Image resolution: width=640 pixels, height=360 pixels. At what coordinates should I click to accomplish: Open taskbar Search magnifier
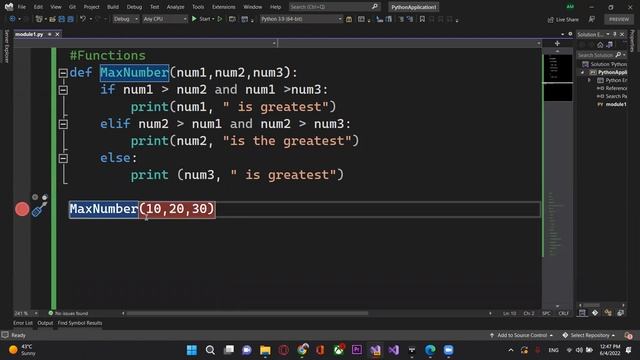pyautogui.click(x=210, y=350)
